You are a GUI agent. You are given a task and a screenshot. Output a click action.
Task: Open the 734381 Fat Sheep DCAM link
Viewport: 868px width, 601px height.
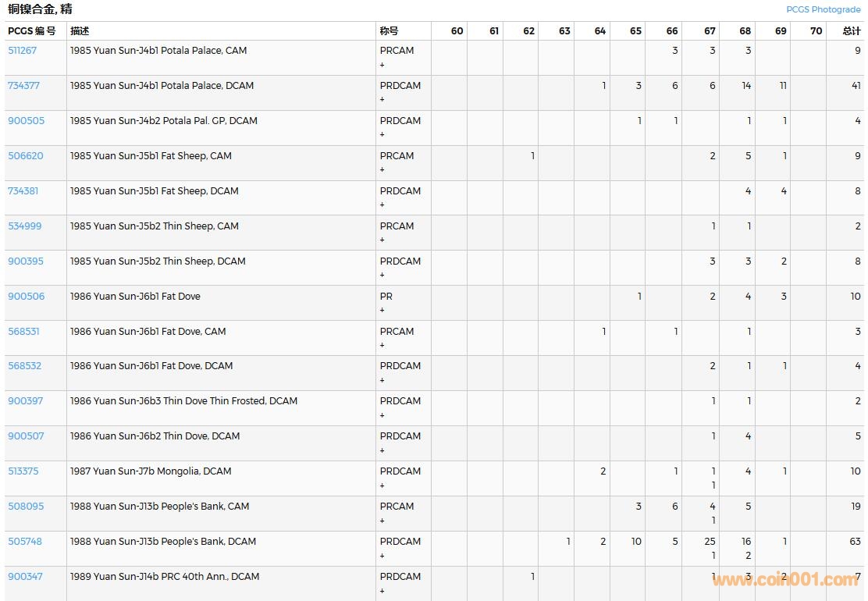pyautogui.click(x=23, y=191)
